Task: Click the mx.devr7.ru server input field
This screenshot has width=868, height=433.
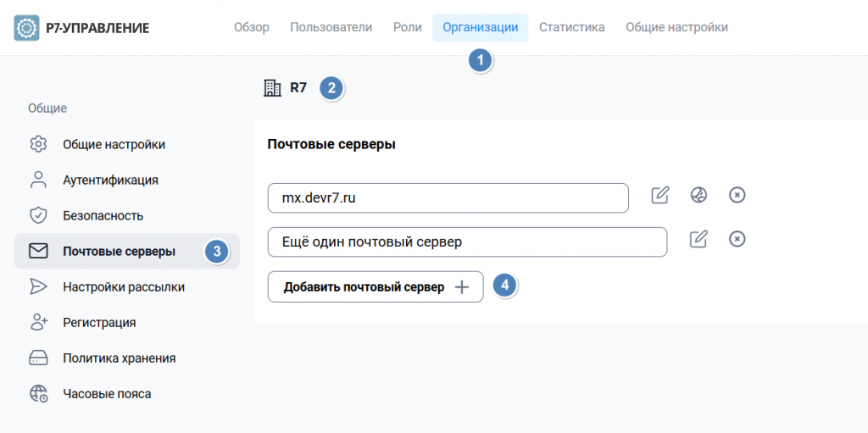Action: tap(448, 197)
